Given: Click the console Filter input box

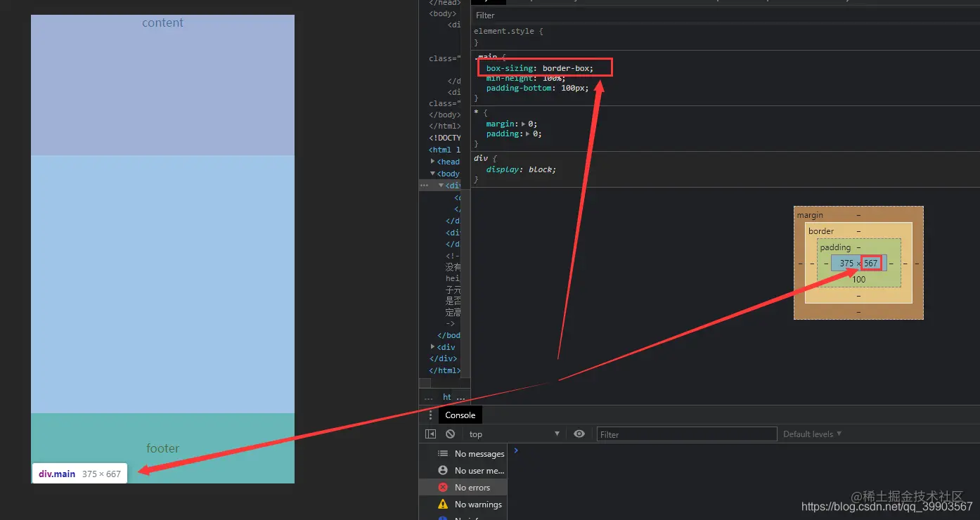Looking at the screenshot, I should click(x=687, y=434).
